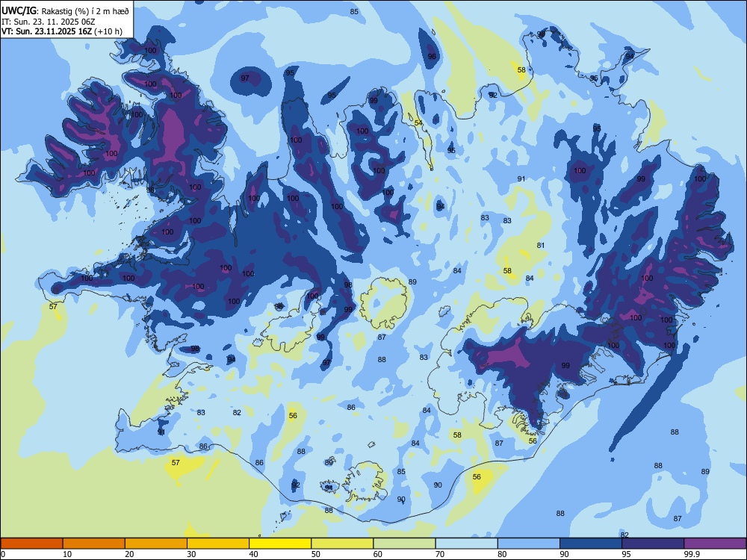Click the '96' humidity value on the map
This screenshot has height=560, width=747.
(432, 56)
